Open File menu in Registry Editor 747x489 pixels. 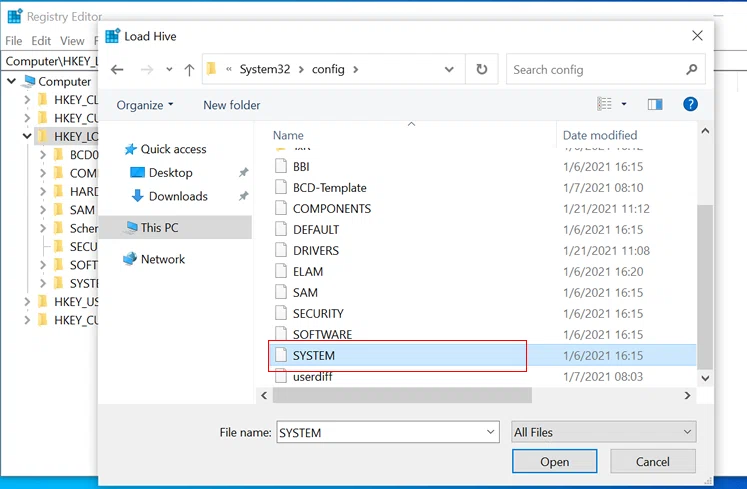point(14,41)
